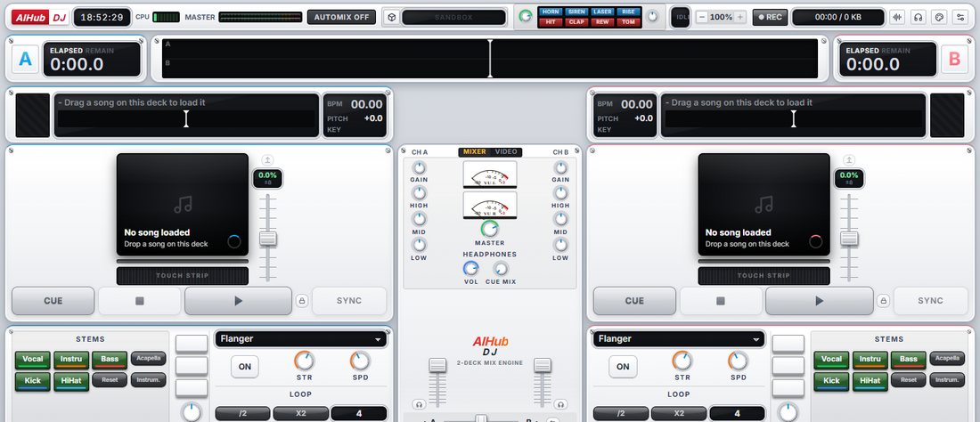Trigger the LASER sample pad

[602, 12]
